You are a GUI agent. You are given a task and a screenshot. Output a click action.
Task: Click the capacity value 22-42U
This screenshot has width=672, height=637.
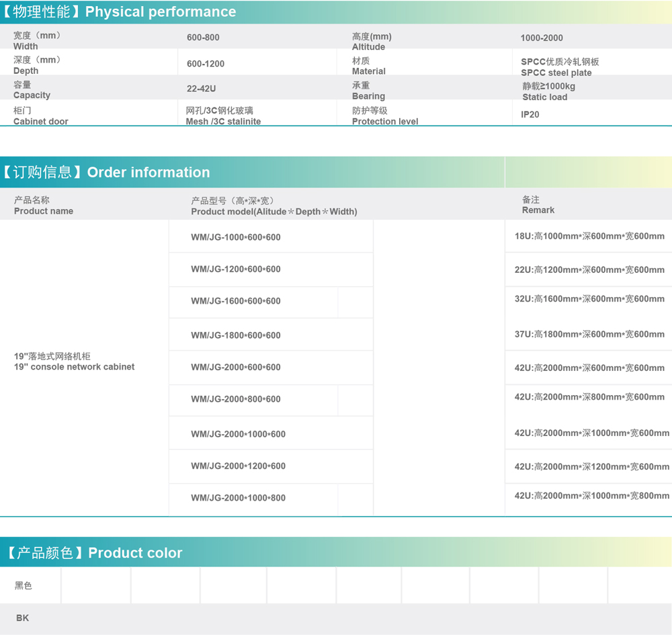tap(202, 89)
